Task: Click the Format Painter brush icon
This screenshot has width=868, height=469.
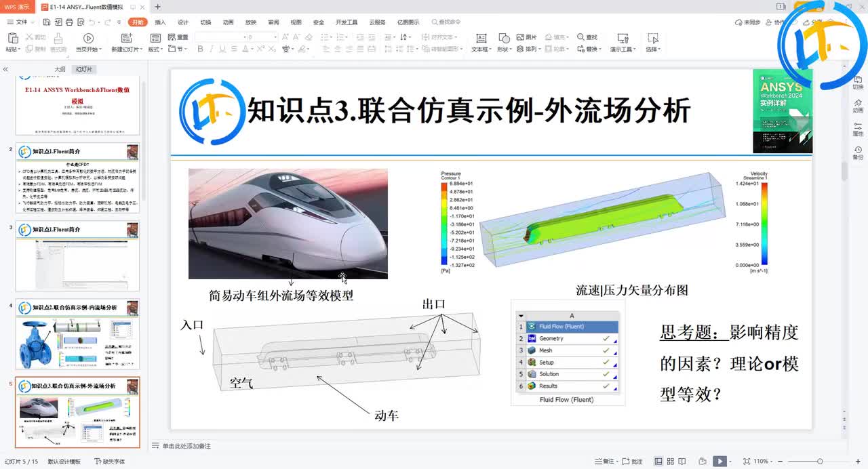Action: click(58, 38)
